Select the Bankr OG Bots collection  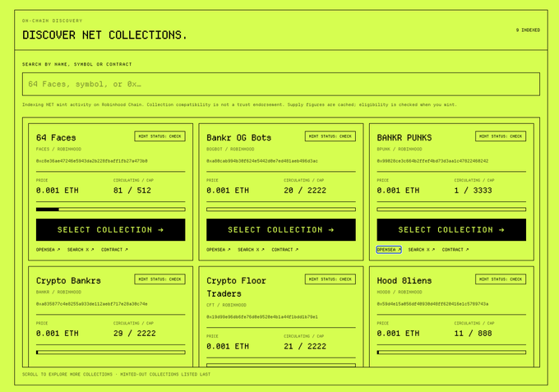pyautogui.click(x=281, y=230)
